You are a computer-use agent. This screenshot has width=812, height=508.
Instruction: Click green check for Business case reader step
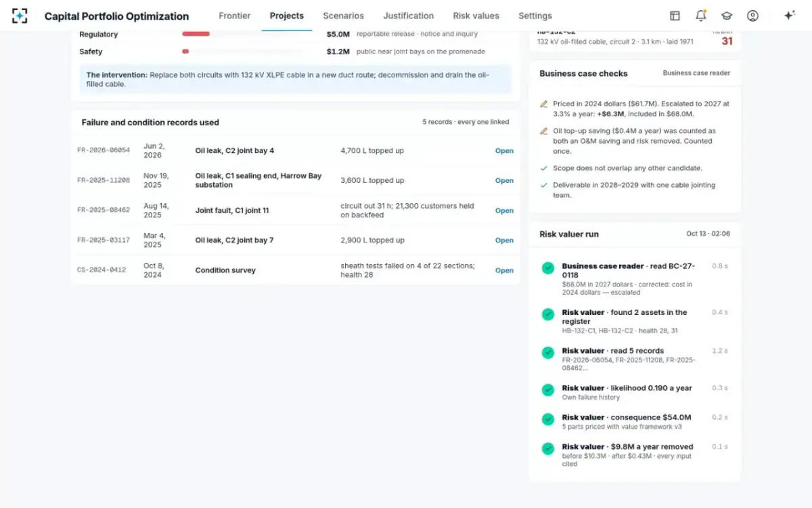[x=548, y=268]
